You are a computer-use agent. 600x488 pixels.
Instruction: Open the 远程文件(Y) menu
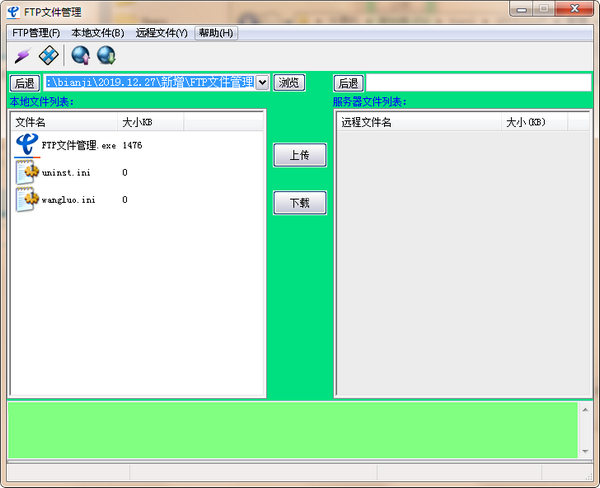pyautogui.click(x=161, y=33)
